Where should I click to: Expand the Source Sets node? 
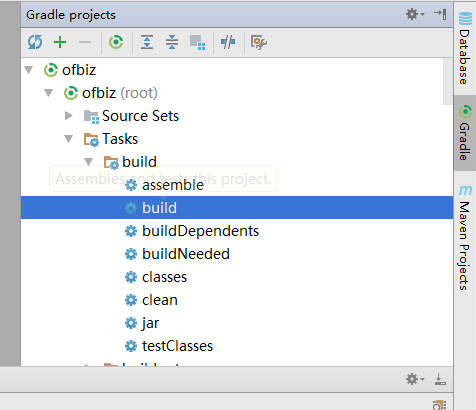[x=69, y=116]
